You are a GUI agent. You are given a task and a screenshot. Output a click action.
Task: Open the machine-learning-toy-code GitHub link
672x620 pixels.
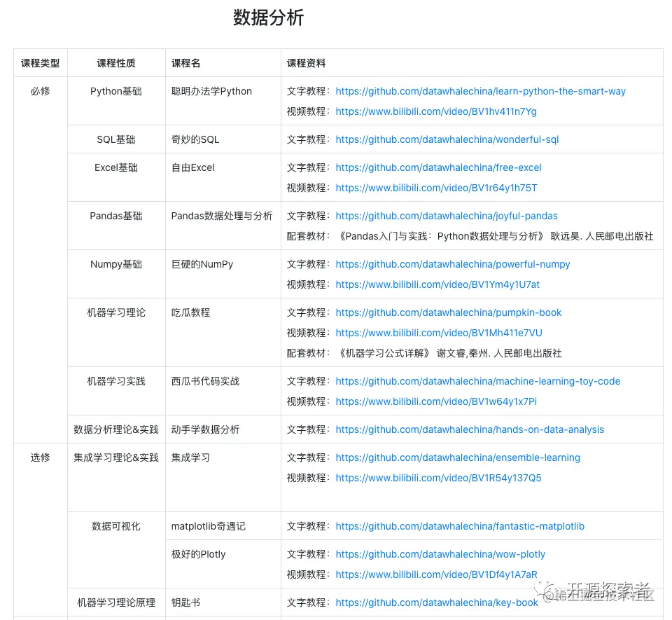point(478,381)
